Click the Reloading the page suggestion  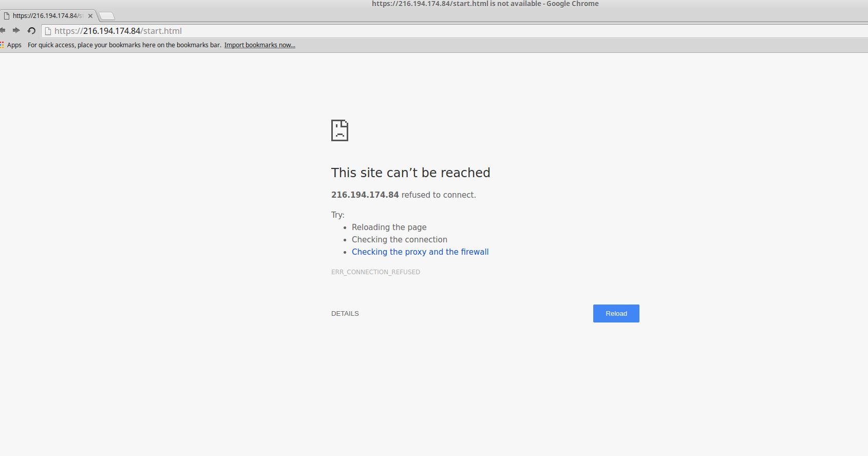pyautogui.click(x=389, y=227)
